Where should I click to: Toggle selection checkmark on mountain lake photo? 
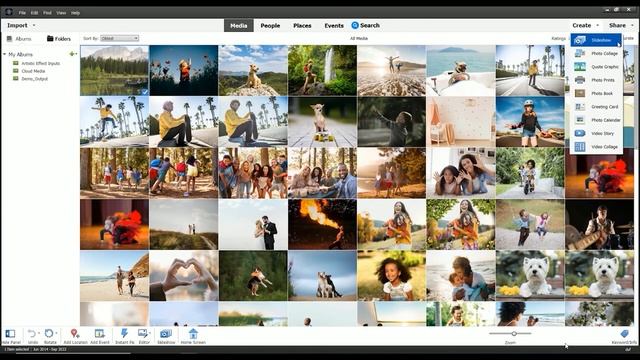point(144,92)
